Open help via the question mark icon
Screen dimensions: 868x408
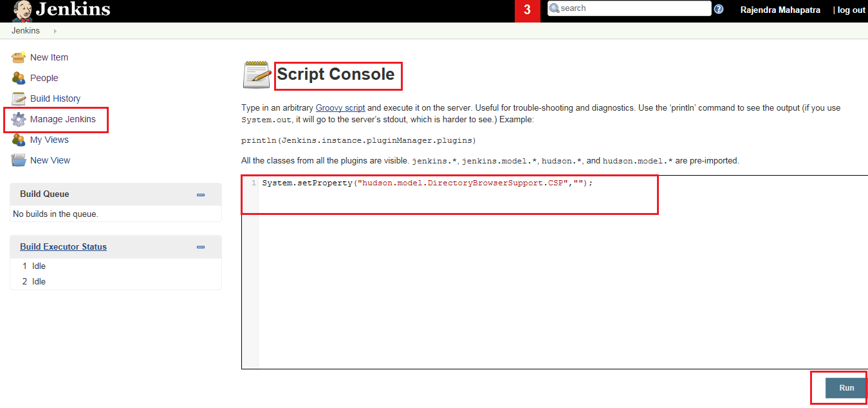pos(719,8)
